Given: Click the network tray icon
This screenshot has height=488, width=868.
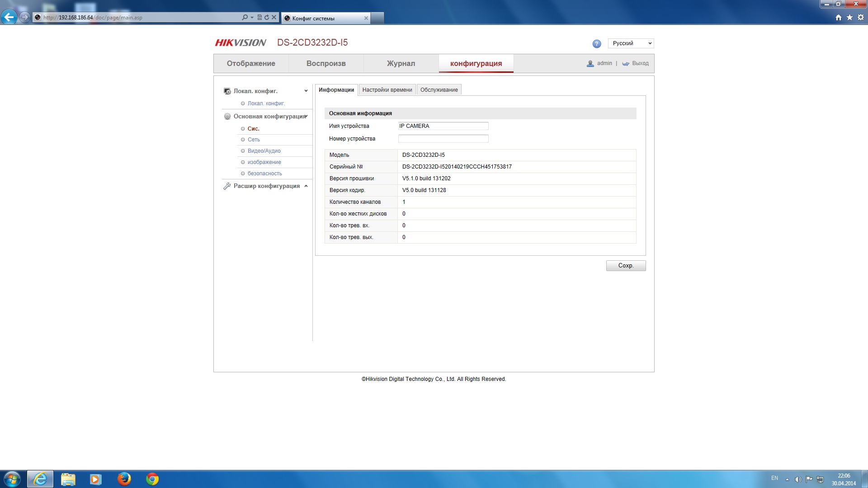Looking at the screenshot, I should (x=820, y=479).
